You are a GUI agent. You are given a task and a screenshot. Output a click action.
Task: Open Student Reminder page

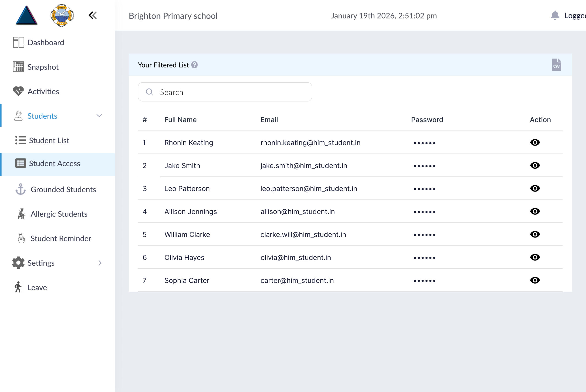[x=61, y=238]
